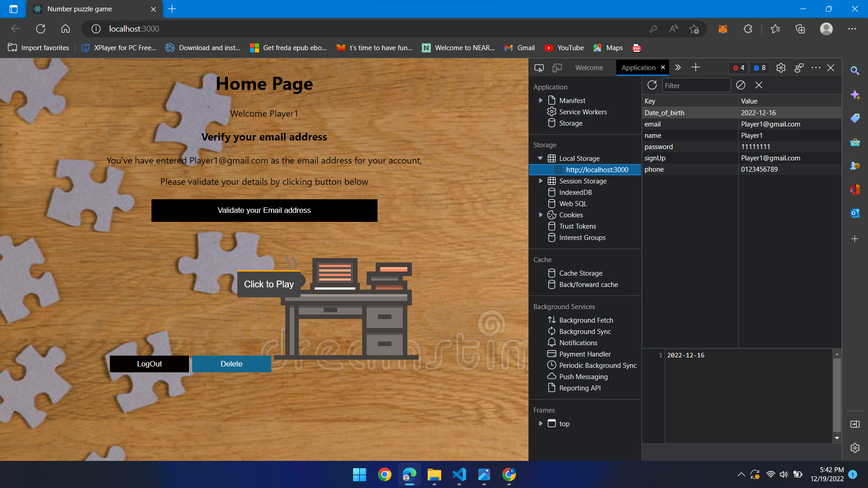Click the LogOut button

[x=149, y=364]
